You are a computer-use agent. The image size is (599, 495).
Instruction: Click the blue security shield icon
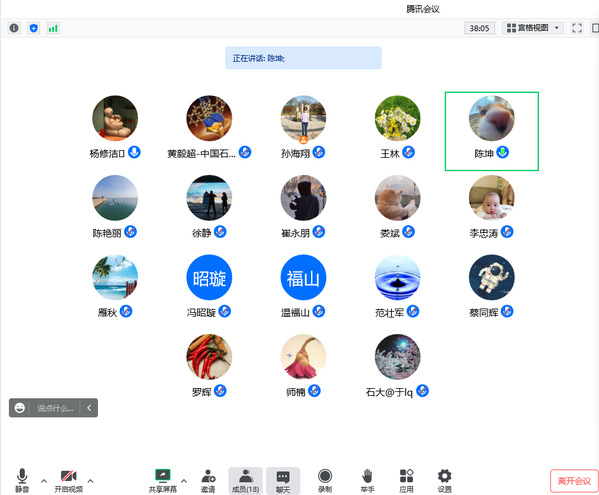(34, 28)
